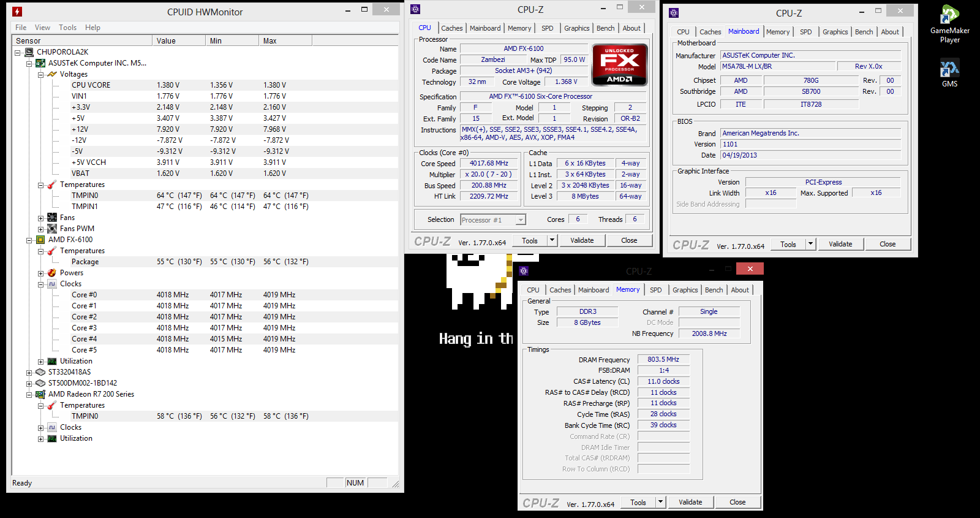
Task: Click the Core Speed value 4017.68 MHz
Action: tap(489, 163)
